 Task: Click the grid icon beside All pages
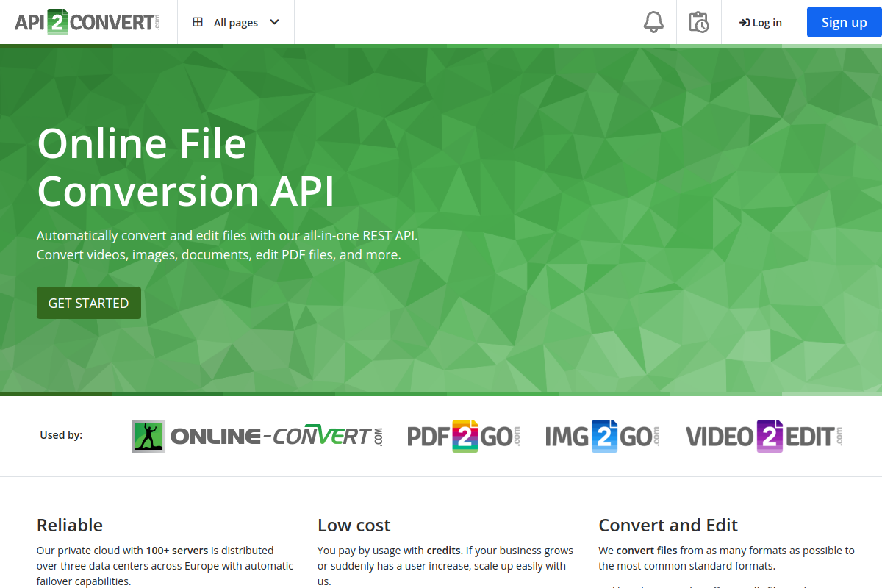(198, 22)
